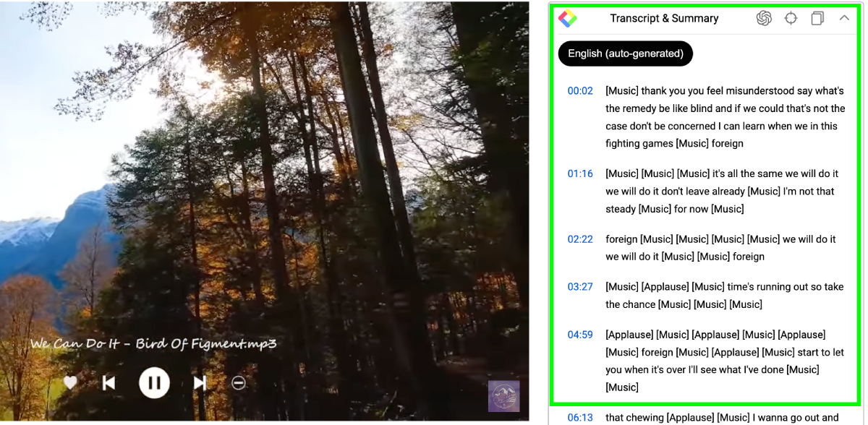Click the colorful extension logo
868x425 pixels.
(x=568, y=19)
